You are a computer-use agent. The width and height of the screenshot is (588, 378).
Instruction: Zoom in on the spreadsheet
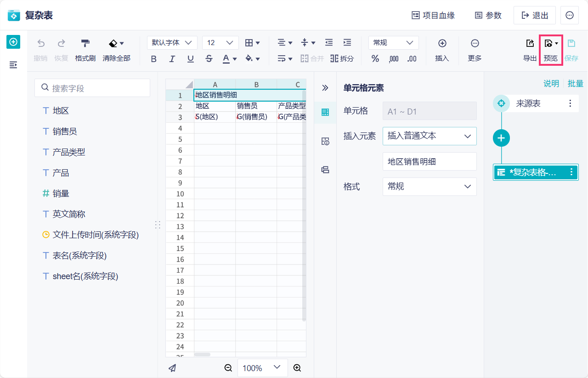coord(297,368)
